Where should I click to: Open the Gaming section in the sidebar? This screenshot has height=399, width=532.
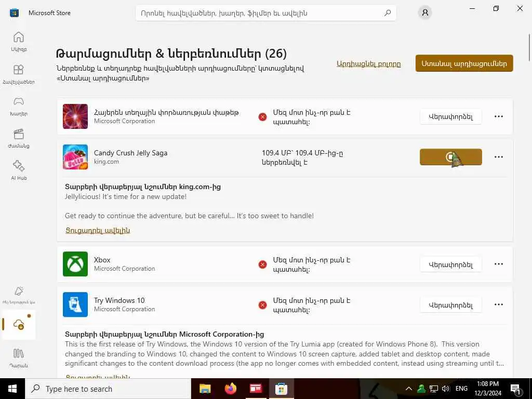[x=19, y=106]
